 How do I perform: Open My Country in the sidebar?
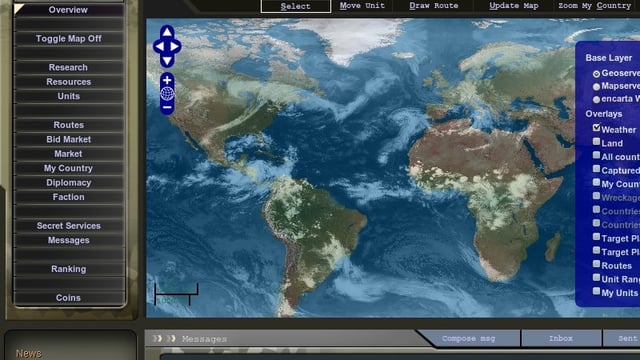pos(69,168)
